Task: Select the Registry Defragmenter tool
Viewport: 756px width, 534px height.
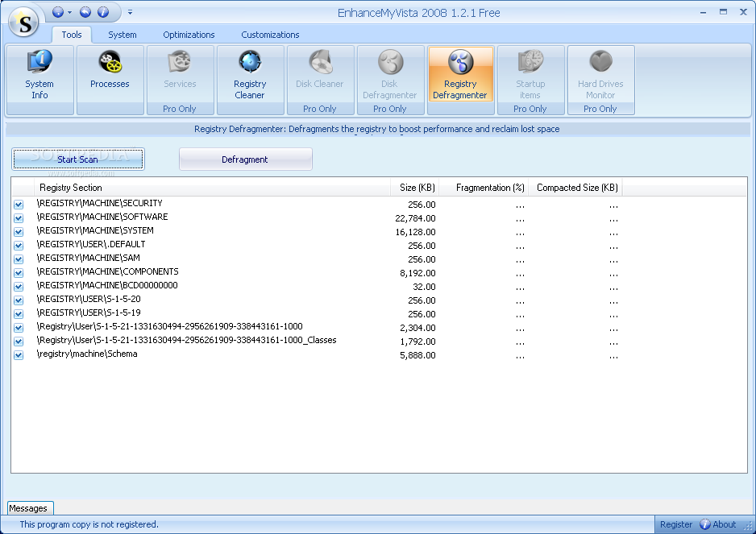Action: pos(460,74)
